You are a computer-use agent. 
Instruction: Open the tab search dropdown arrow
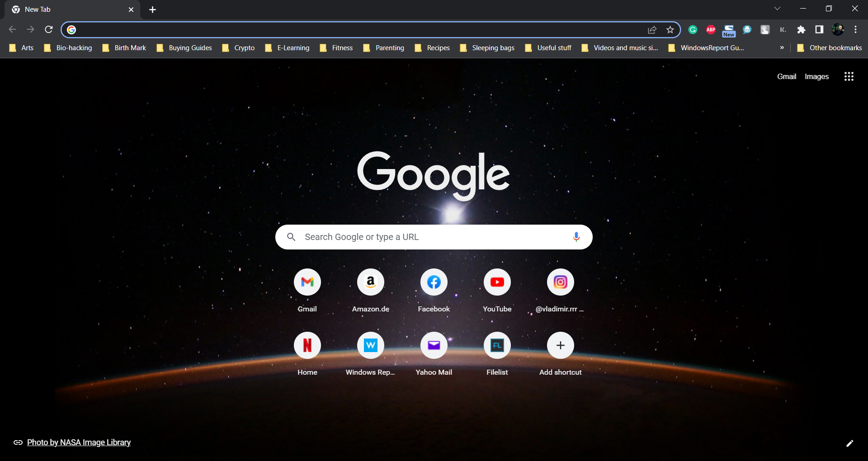(x=777, y=9)
